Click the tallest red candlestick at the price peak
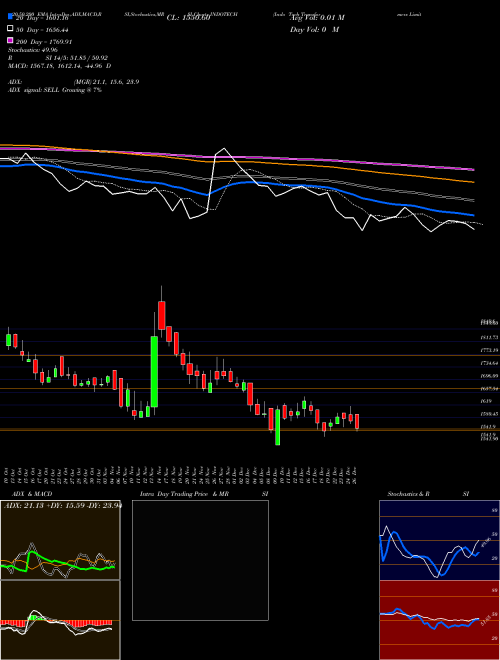 pyautogui.click(x=162, y=315)
